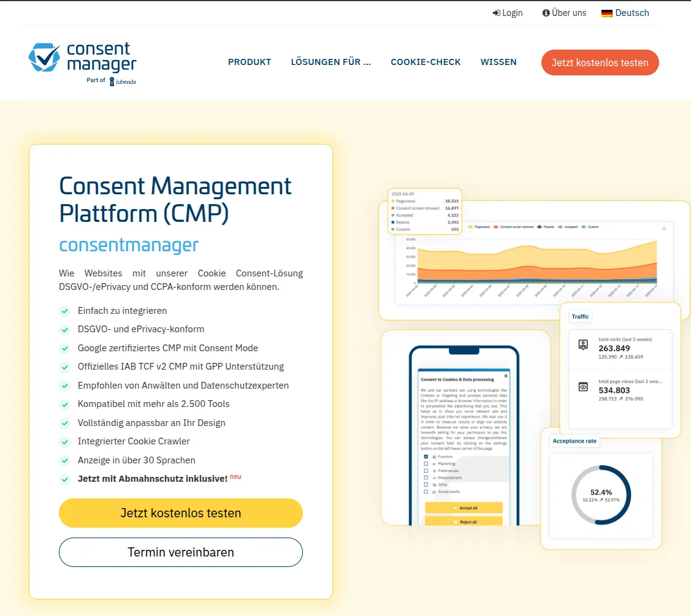Toggle the Measurement checkbox in phone mockup
This screenshot has width=691, height=616.
point(426,477)
